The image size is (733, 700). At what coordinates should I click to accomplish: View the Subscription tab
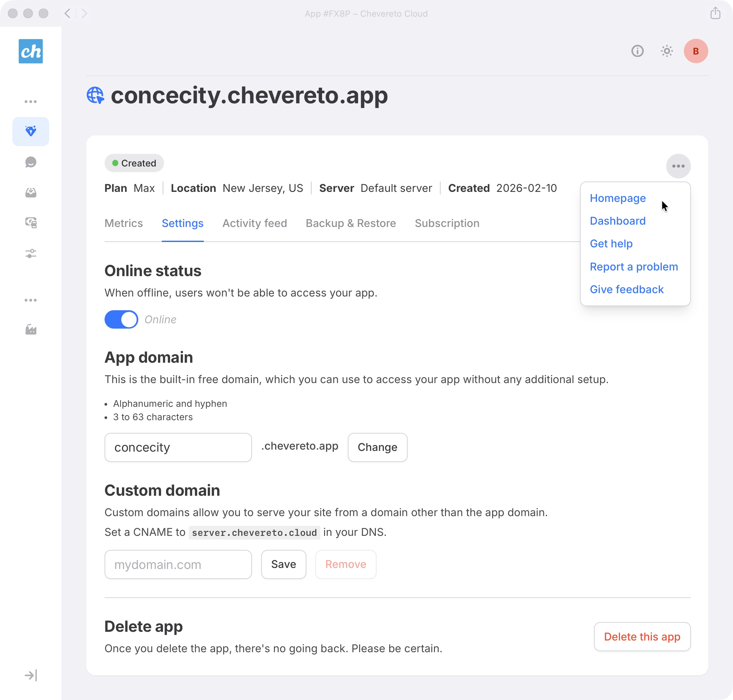447,223
